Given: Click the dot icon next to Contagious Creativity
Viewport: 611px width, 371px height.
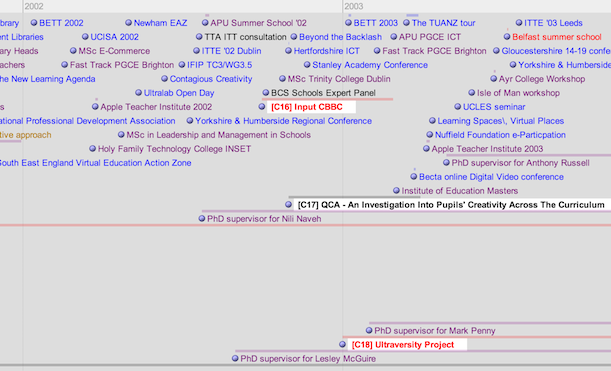Looking at the screenshot, I should [164, 79].
